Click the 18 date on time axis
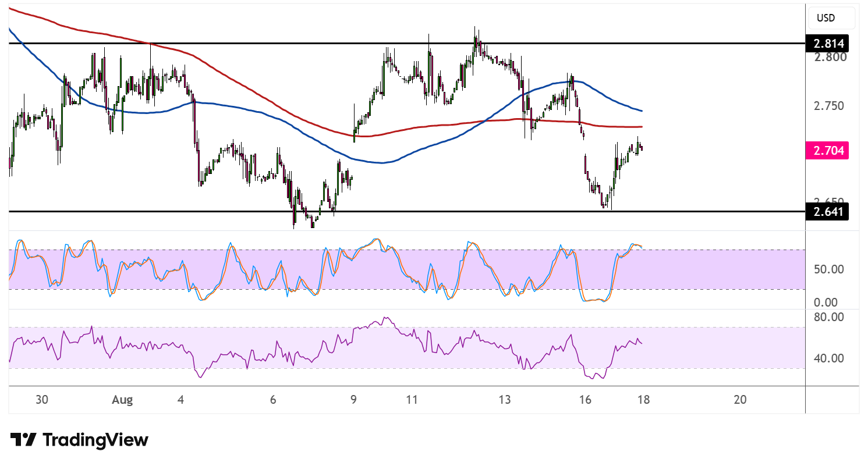This screenshot has height=466, width=868. click(643, 400)
